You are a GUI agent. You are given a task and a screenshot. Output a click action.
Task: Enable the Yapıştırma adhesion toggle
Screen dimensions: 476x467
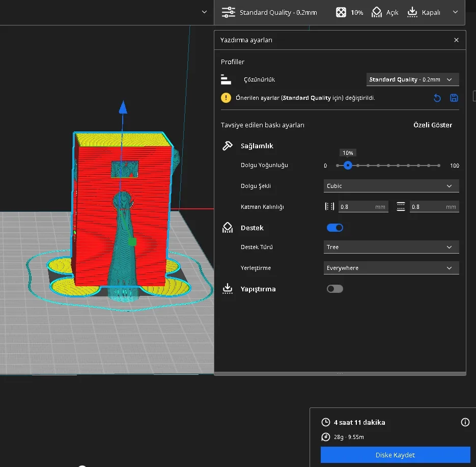point(335,289)
